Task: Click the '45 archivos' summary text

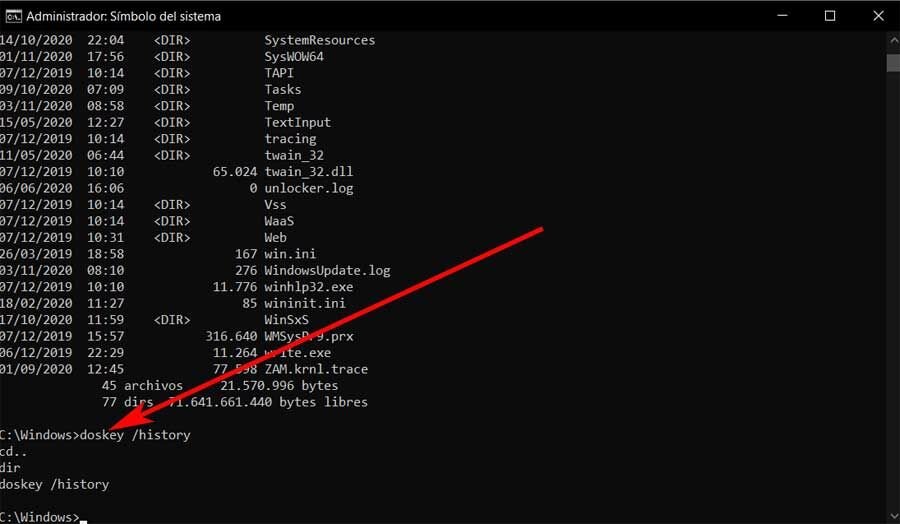Action: click(x=142, y=386)
